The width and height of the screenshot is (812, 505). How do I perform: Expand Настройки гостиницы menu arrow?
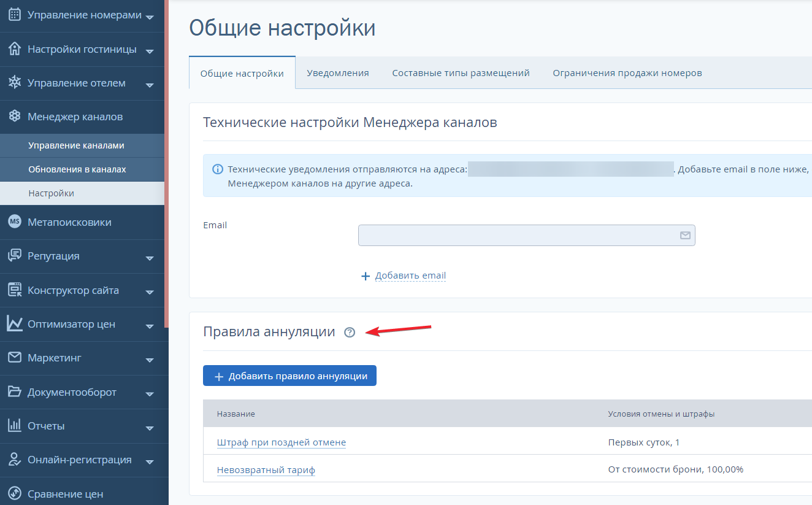coord(150,52)
